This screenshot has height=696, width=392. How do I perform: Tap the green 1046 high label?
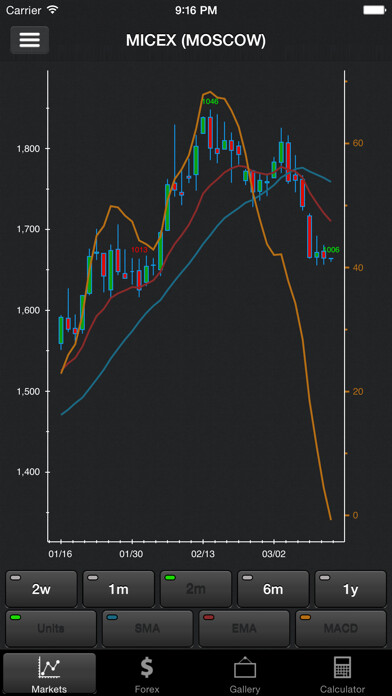tap(210, 102)
